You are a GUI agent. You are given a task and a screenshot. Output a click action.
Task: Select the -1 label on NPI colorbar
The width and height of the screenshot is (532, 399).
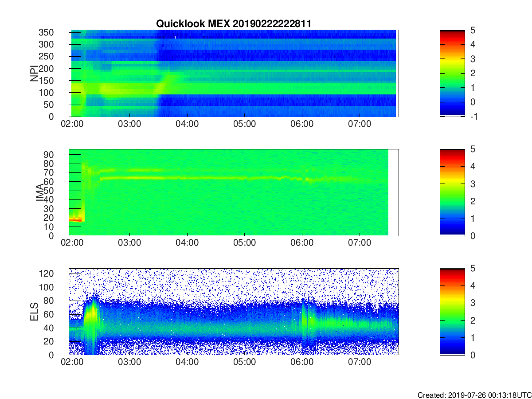click(x=473, y=116)
